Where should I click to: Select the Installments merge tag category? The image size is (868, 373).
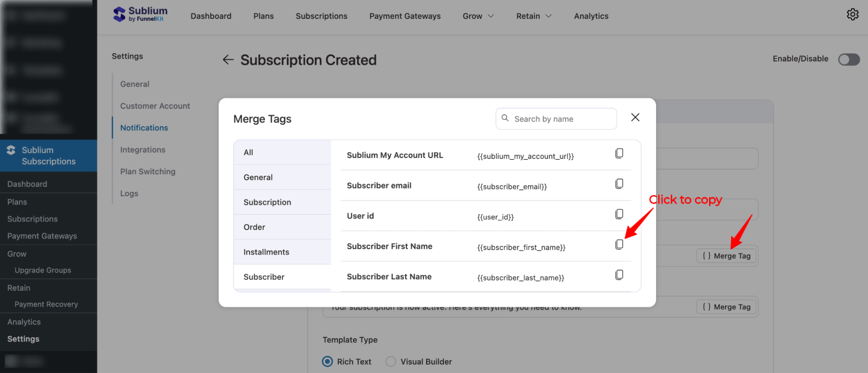click(282, 252)
